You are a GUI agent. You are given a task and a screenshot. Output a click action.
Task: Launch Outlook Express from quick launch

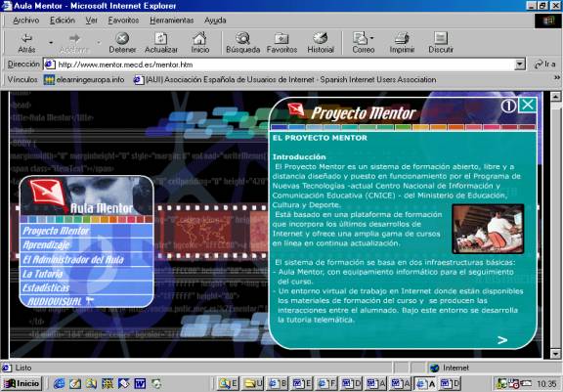click(75, 384)
